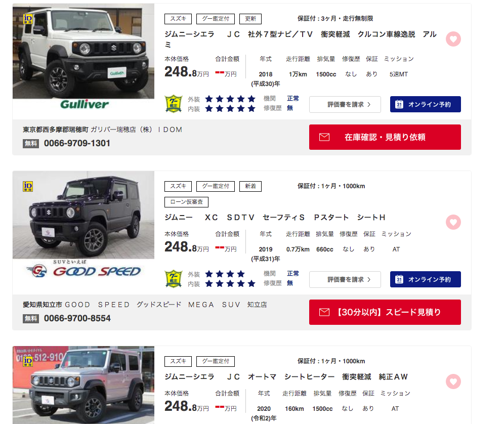The height and width of the screenshot is (424, 504).
Task: Click the ID vehicle badge on white Jimny photo
Action: 28,19
